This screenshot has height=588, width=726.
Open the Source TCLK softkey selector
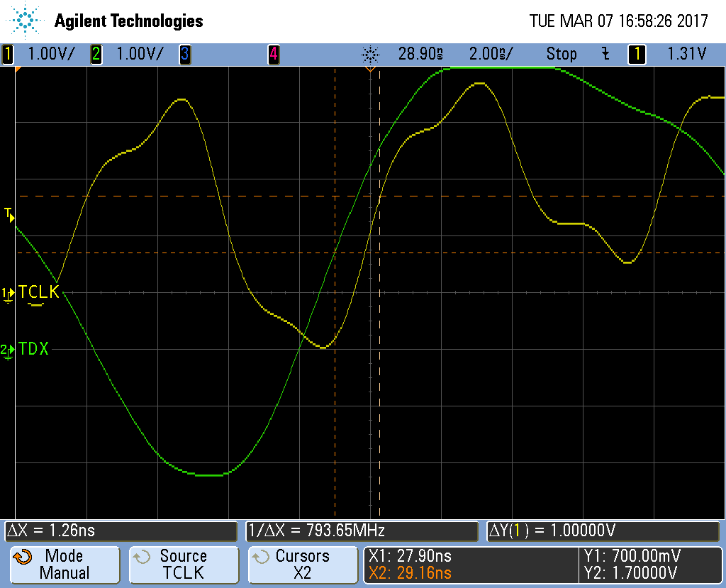(x=184, y=565)
